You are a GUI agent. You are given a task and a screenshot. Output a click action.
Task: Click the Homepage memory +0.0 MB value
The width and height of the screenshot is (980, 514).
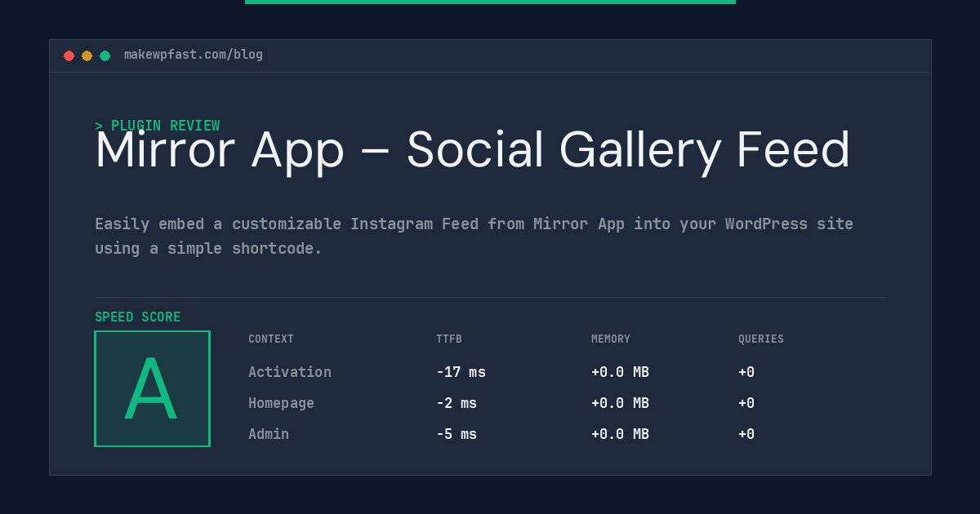pos(620,403)
